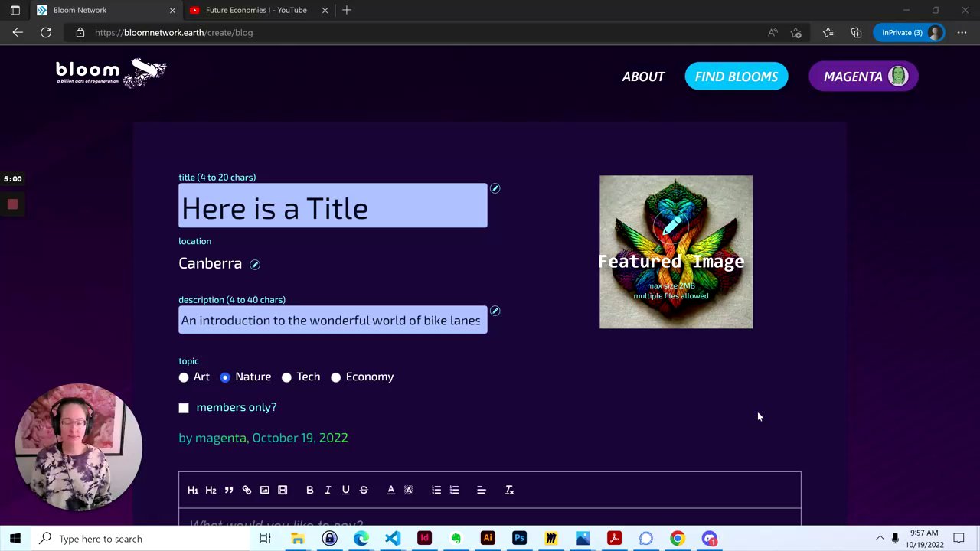Image resolution: width=980 pixels, height=551 pixels.
Task: Clear text formatting with Tx icon
Action: coord(509,490)
